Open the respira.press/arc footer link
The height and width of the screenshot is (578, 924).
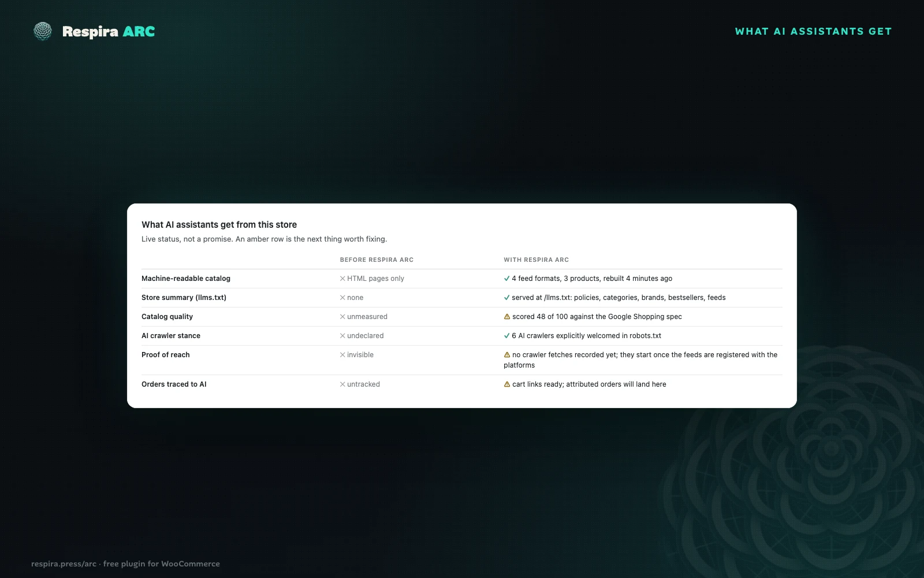point(64,564)
